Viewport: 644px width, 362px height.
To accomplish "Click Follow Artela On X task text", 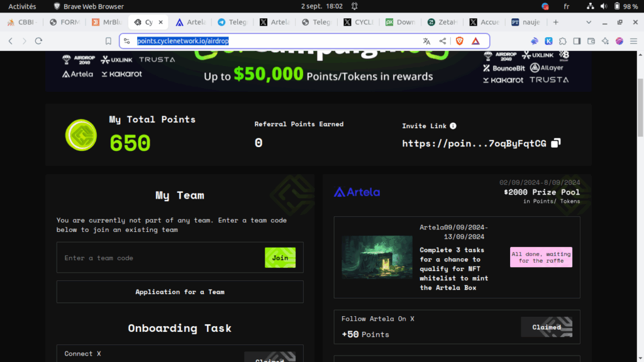I will pyautogui.click(x=378, y=319).
